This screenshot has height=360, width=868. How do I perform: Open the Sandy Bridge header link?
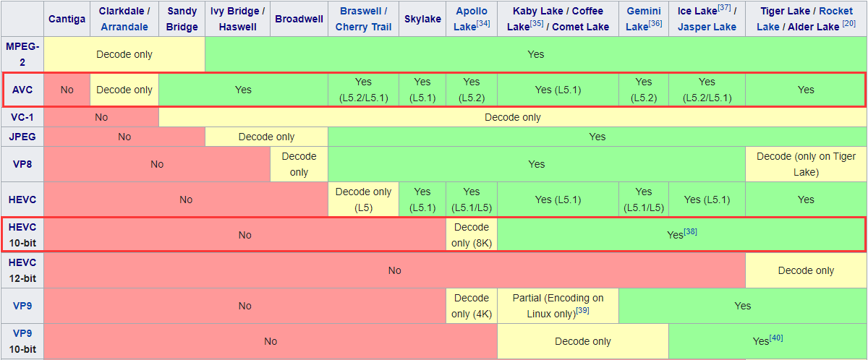(182, 19)
